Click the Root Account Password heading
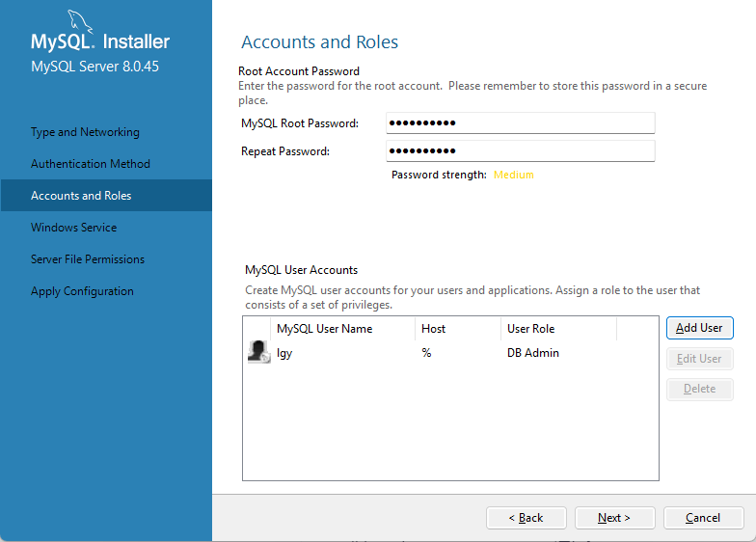The height and width of the screenshot is (542, 756). click(x=299, y=71)
